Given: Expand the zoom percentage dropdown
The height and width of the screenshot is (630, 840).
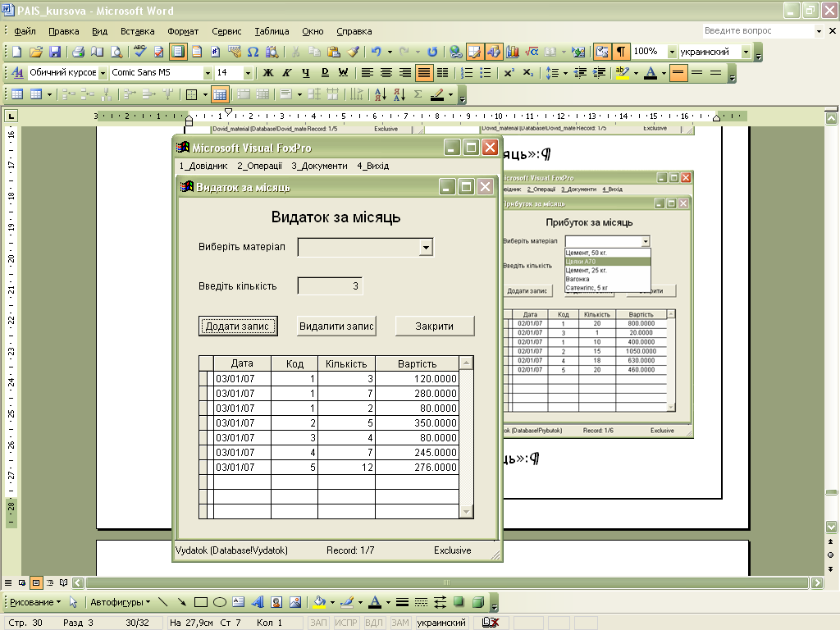Looking at the screenshot, I should pyautogui.click(x=673, y=52).
